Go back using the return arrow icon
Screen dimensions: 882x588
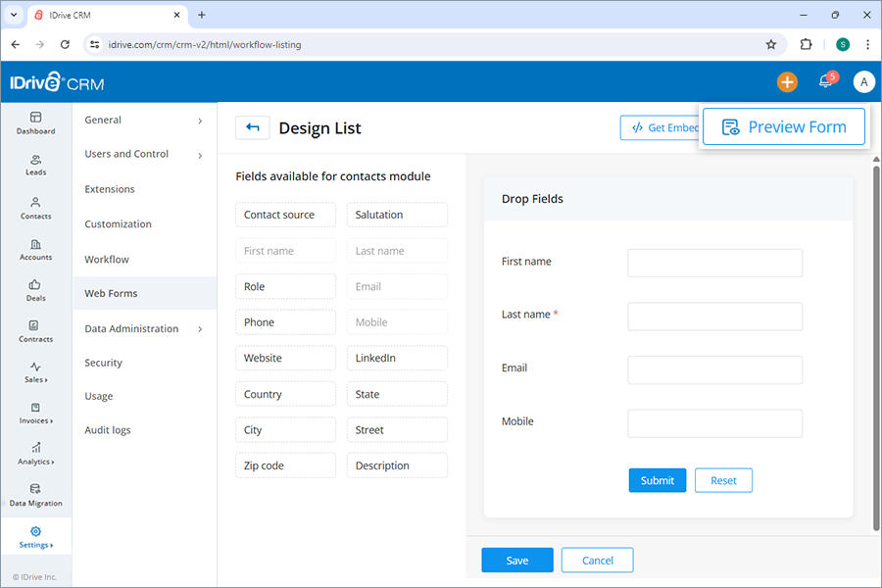coord(254,126)
